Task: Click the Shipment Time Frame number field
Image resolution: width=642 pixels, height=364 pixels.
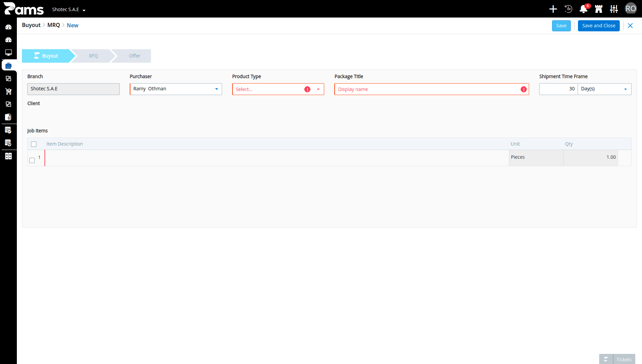Action: pos(558,89)
